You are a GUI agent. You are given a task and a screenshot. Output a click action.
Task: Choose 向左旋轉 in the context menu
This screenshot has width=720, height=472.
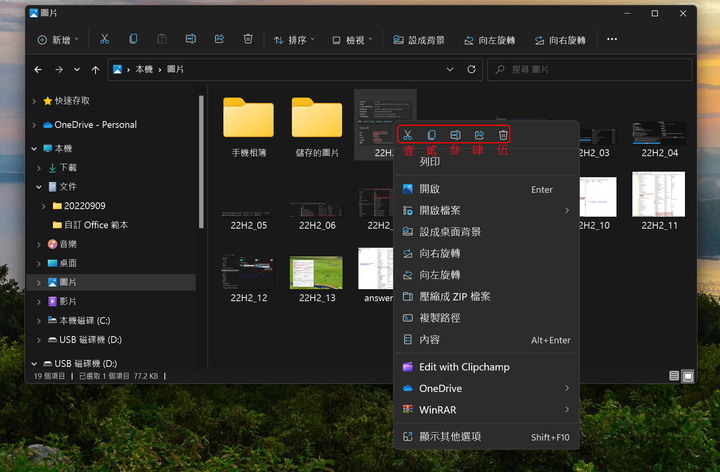click(487, 275)
